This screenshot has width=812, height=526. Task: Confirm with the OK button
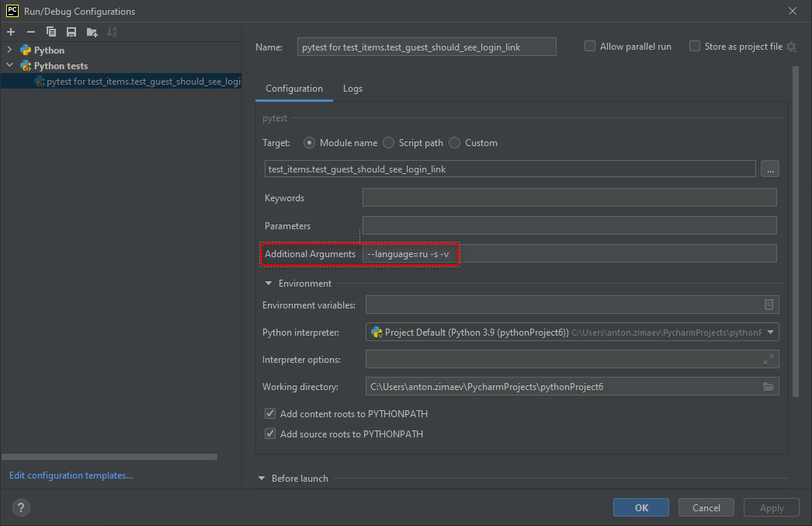point(641,508)
